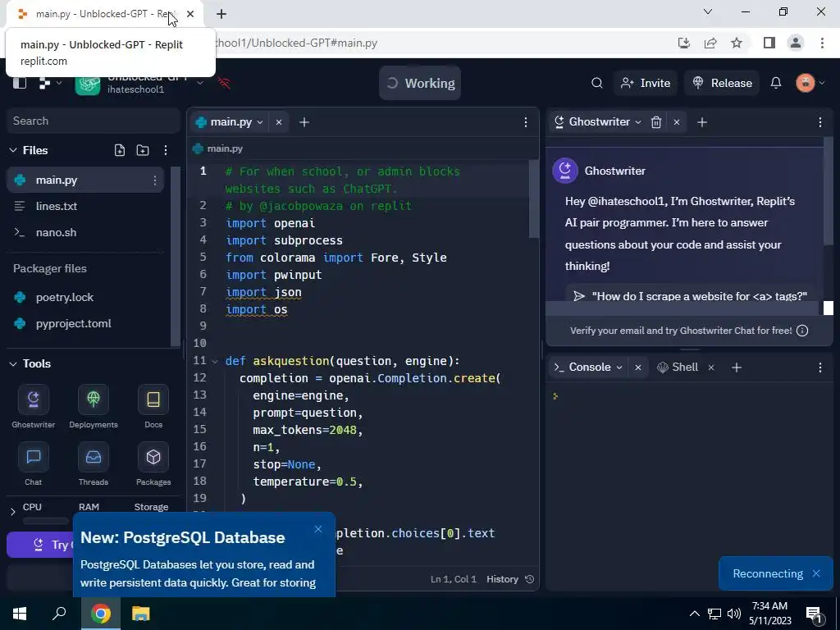
Task: Close the Shell tab
Action: [711, 367]
